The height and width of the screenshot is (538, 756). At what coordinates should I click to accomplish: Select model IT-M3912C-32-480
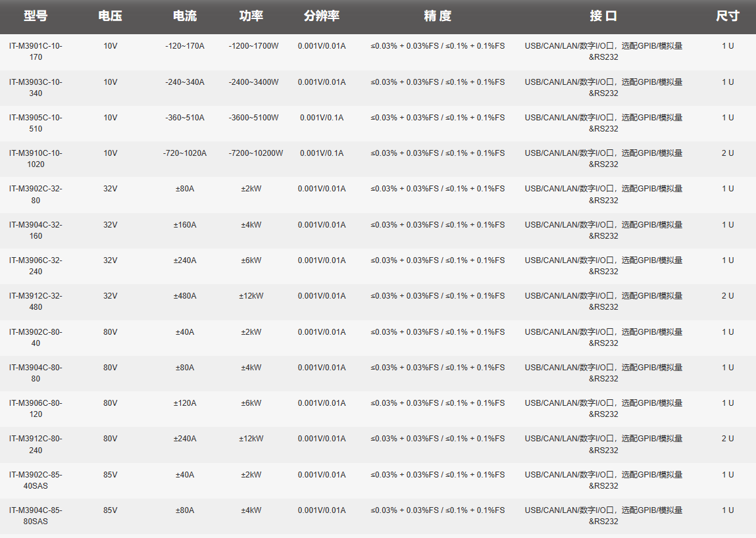coord(36,301)
